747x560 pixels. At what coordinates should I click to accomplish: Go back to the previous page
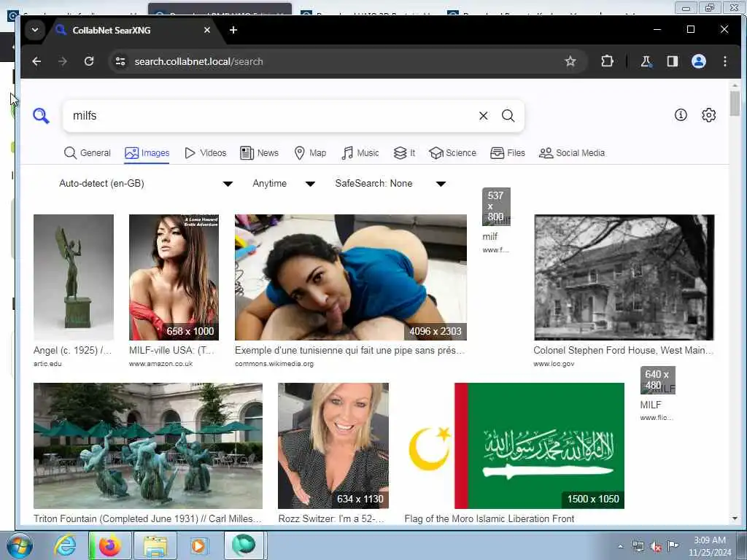click(36, 61)
